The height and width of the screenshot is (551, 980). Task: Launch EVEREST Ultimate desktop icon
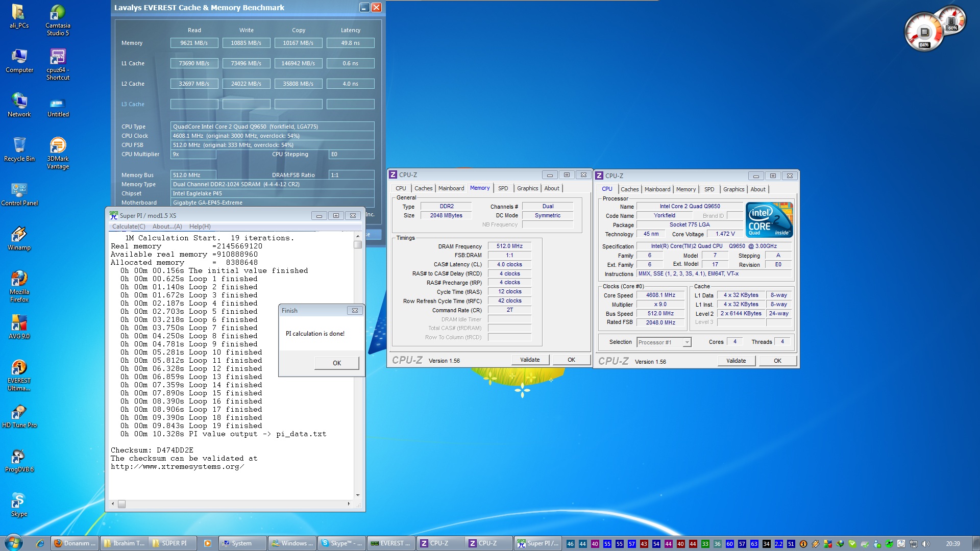pyautogui.click(x=19, y=375)
